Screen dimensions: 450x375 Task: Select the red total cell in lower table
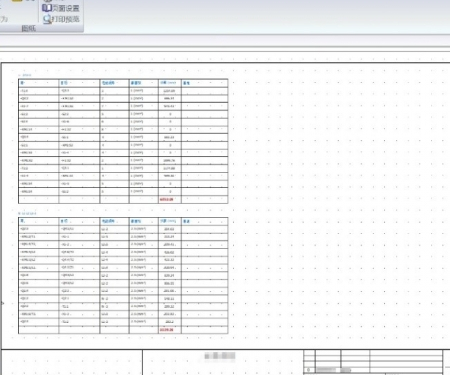tap(166, 330)
